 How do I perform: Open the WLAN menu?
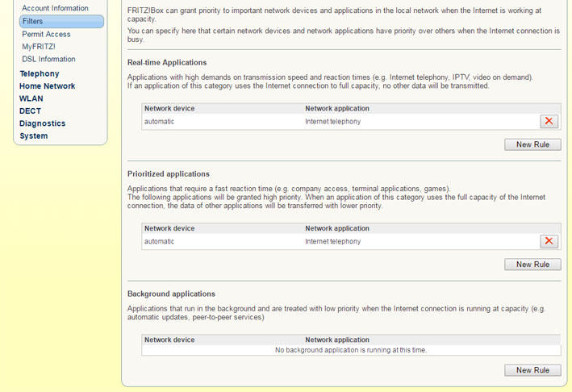(31, 98)
